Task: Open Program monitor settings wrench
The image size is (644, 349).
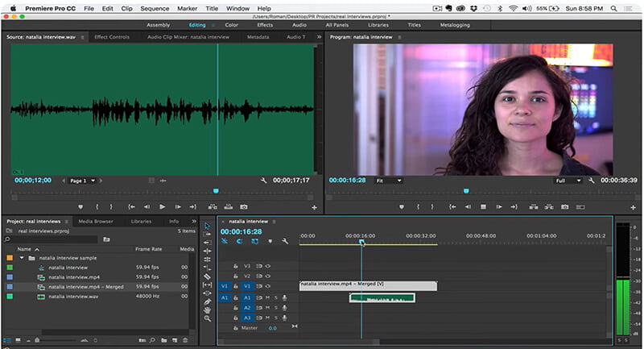Action: (592, 181)
